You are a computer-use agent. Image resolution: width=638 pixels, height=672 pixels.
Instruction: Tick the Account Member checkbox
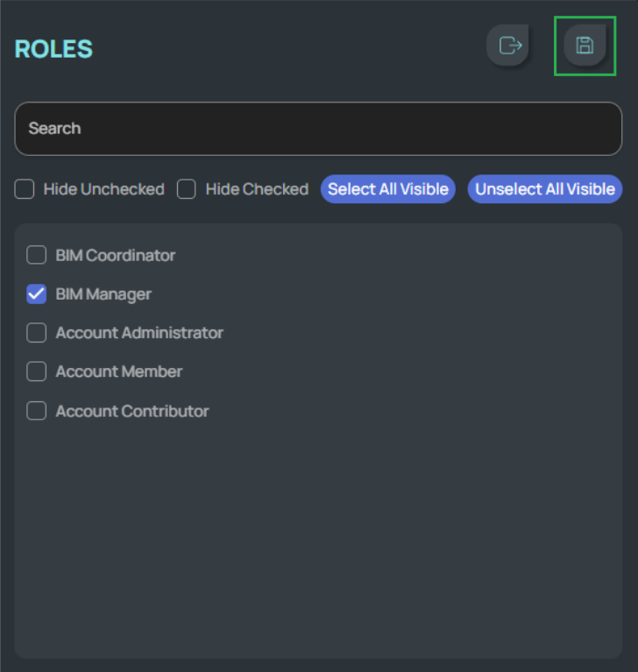36,371
